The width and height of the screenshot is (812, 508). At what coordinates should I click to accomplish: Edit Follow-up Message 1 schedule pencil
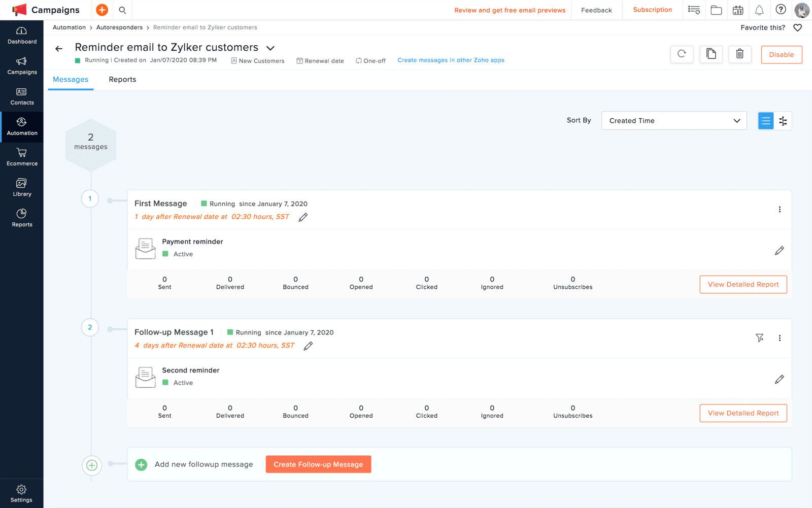tap(308, 346)
